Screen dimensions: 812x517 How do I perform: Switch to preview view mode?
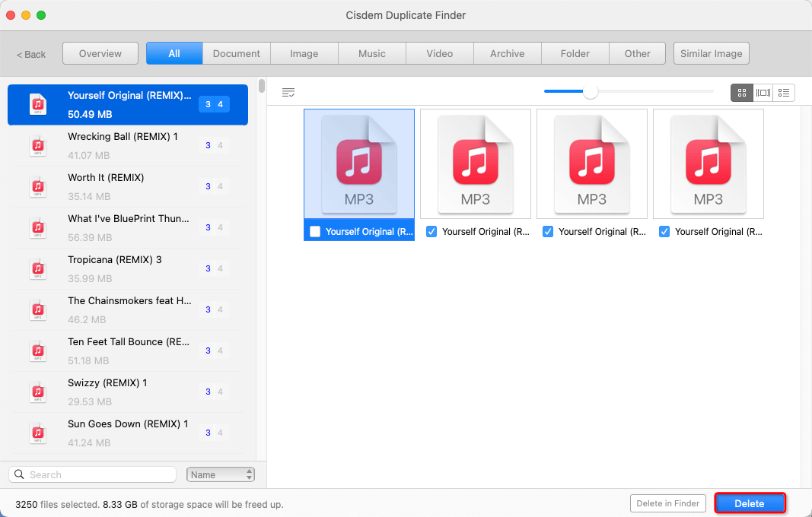(763, 92)
